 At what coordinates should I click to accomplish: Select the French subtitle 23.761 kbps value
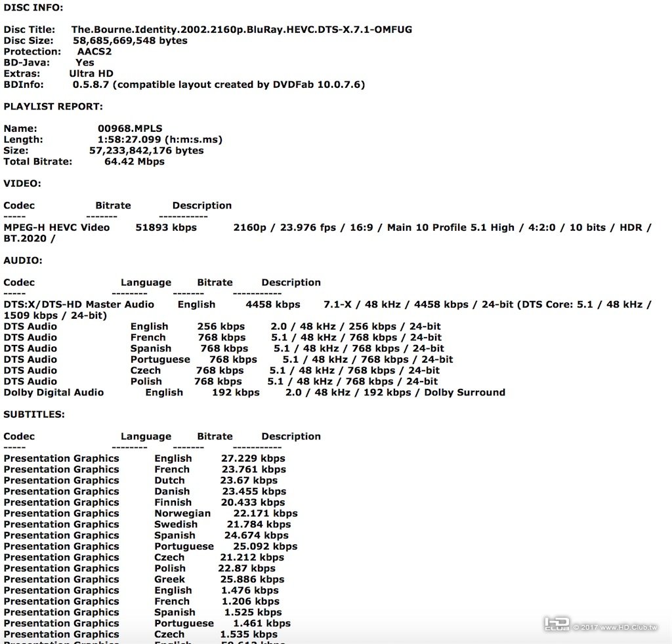coord(254,470)
